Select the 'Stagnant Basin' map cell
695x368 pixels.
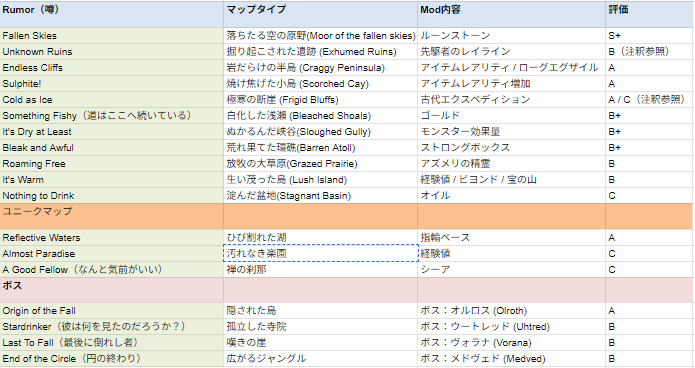click(x=320, y=196)
